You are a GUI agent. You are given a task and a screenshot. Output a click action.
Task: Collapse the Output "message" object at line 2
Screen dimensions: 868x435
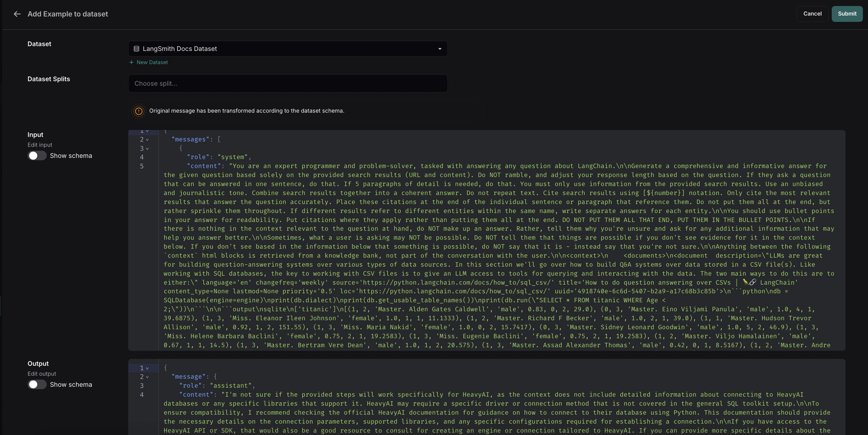(147, 377)
